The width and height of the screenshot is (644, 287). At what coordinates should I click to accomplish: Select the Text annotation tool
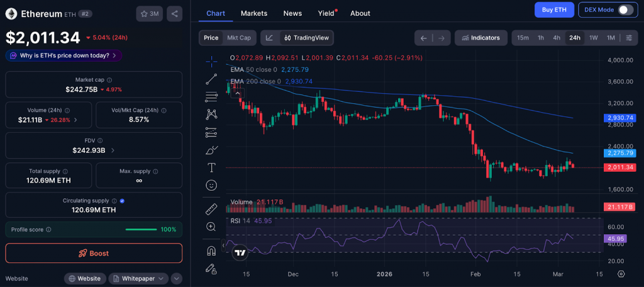pyautogui.click(x=211, y=167)
